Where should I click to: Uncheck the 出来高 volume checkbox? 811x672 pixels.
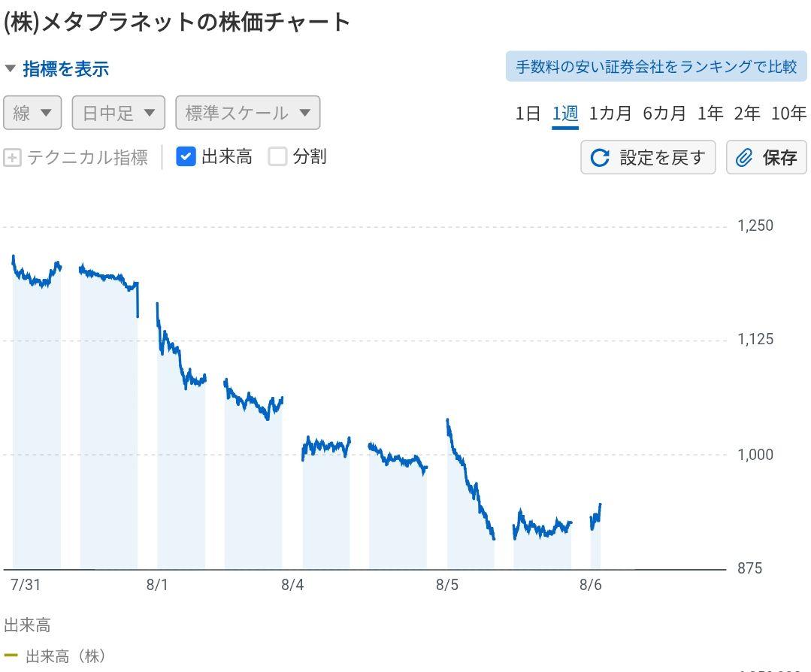[186, 156]
